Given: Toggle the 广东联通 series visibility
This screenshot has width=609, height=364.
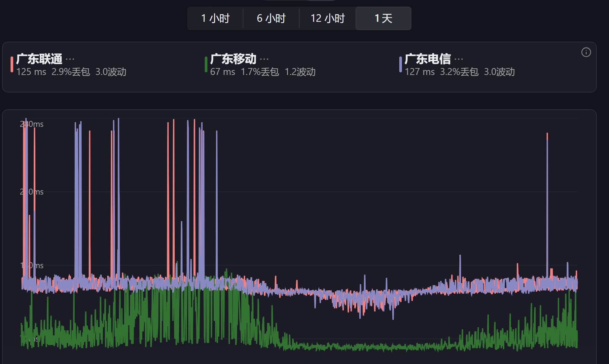Looking at the screenshot, I should (39, 59).
